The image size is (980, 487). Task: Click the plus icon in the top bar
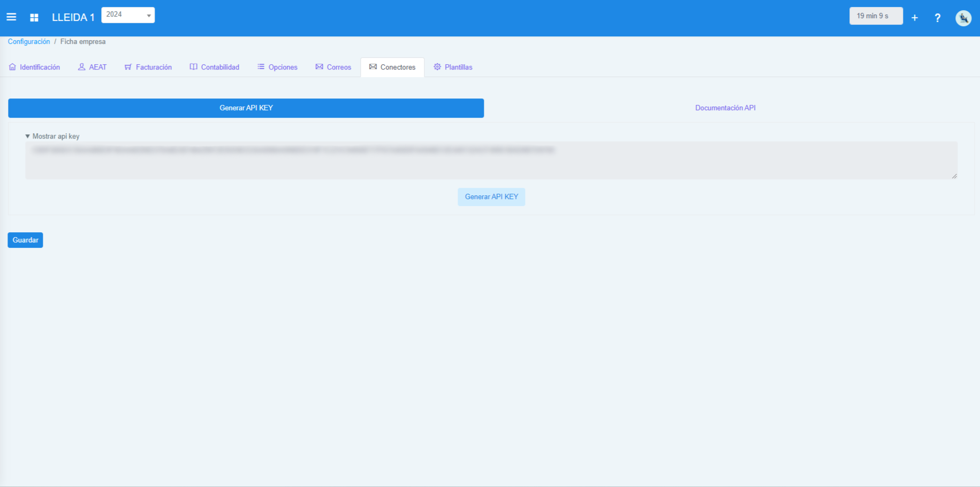click(x=914, y=17)
